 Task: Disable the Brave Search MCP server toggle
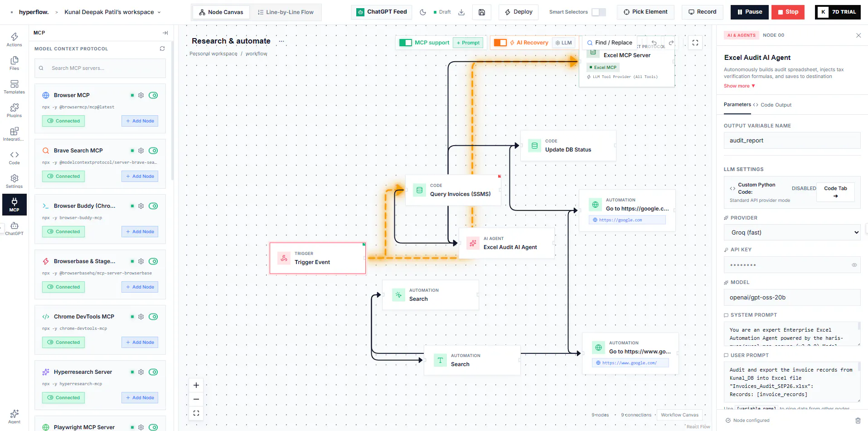[153, 151]
